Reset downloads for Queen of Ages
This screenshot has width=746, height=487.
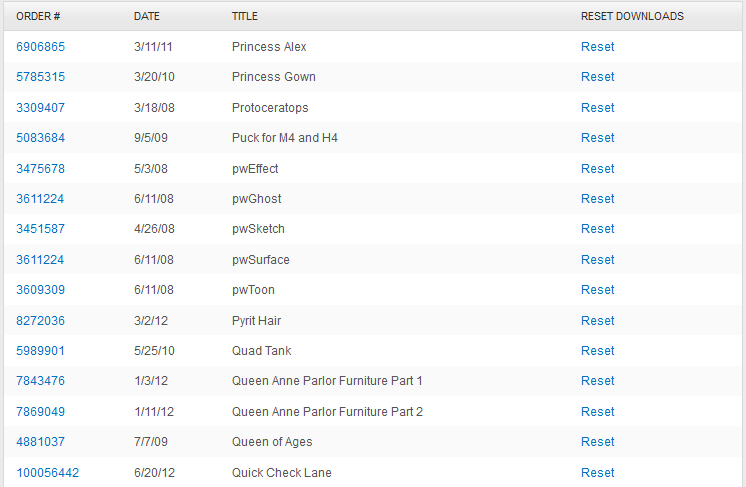597,442
